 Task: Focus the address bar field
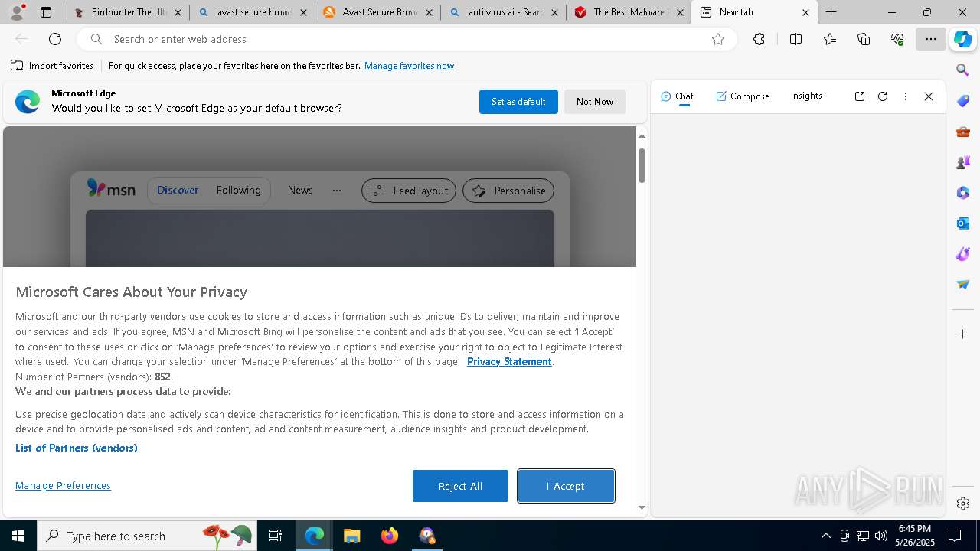[406, 39]
